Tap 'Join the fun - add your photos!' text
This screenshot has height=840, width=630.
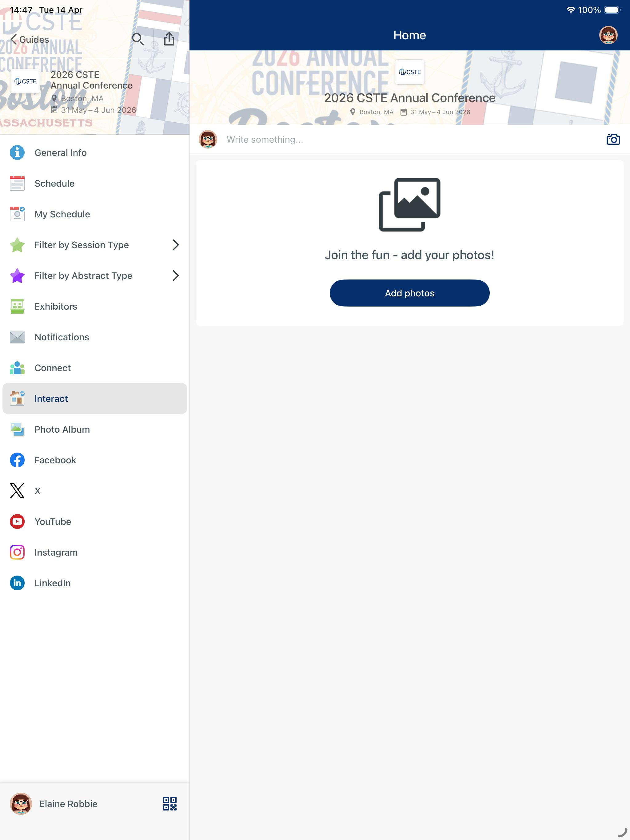click(410, 255)
